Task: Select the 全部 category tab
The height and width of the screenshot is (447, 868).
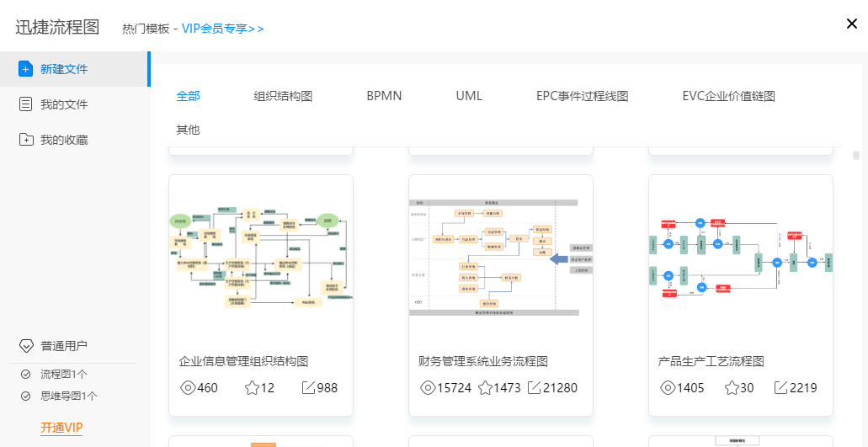Action: [189, 96]
